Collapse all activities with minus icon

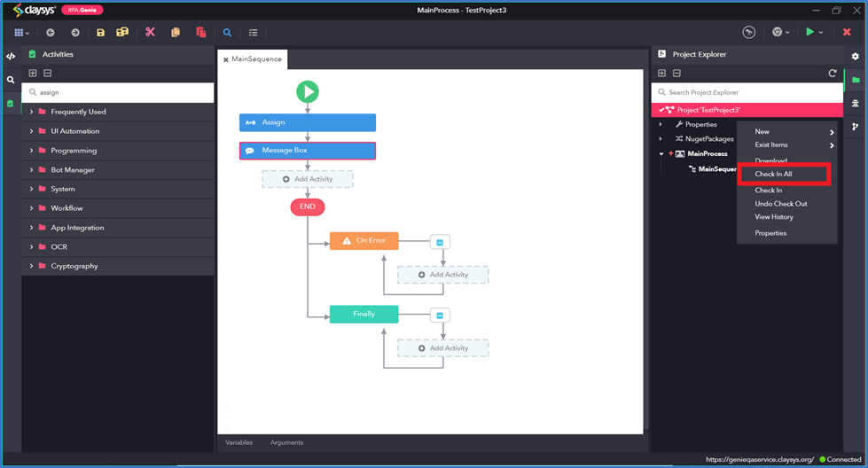[x=48, y=73]
